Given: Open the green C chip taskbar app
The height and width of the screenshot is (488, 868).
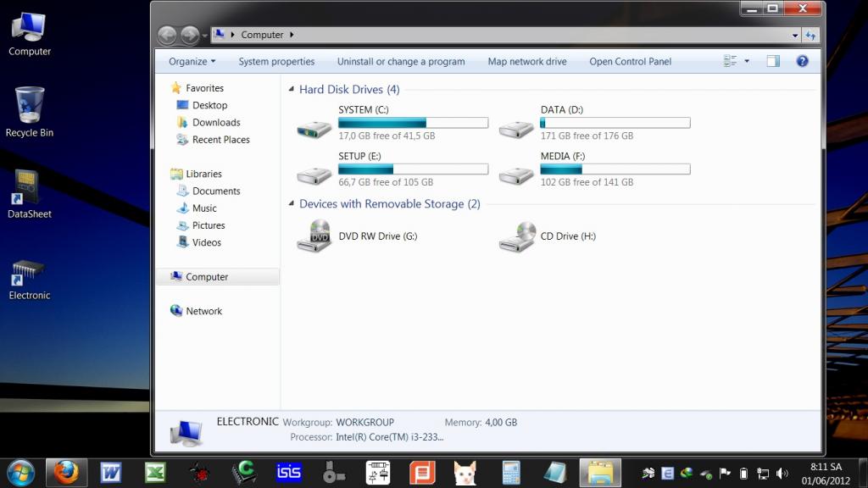Looking at the screenshot, I should (244, 474).
